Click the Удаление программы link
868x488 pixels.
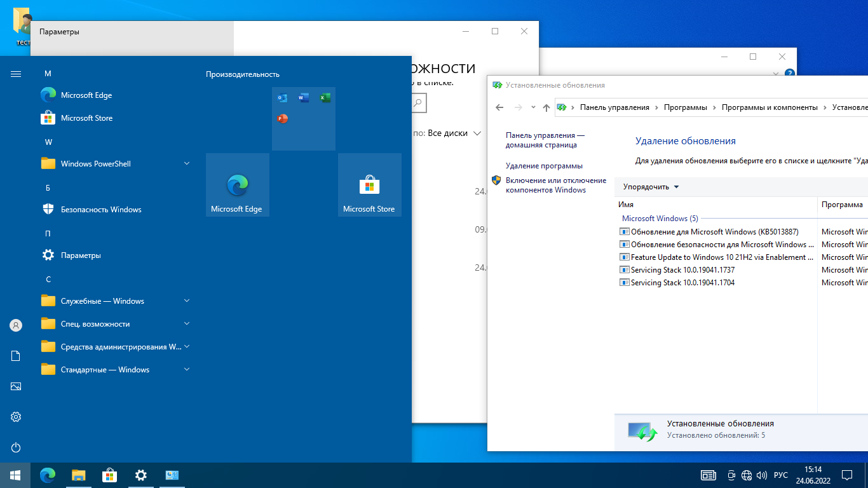click(544, 166)
